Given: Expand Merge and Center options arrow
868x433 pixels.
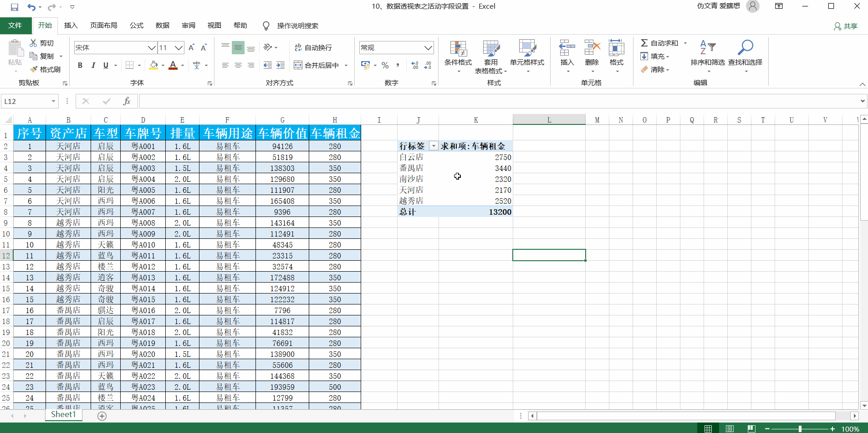Looking at the screenshot, I should [346, 65].
